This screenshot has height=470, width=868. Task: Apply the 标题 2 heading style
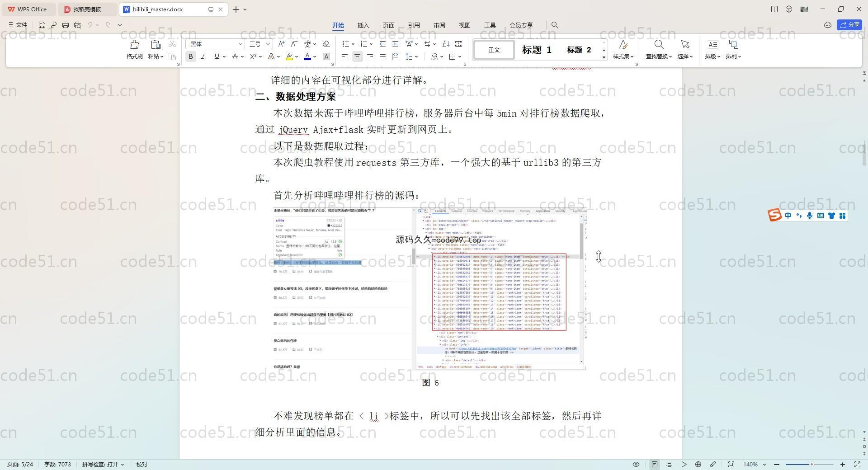(579, 50)
